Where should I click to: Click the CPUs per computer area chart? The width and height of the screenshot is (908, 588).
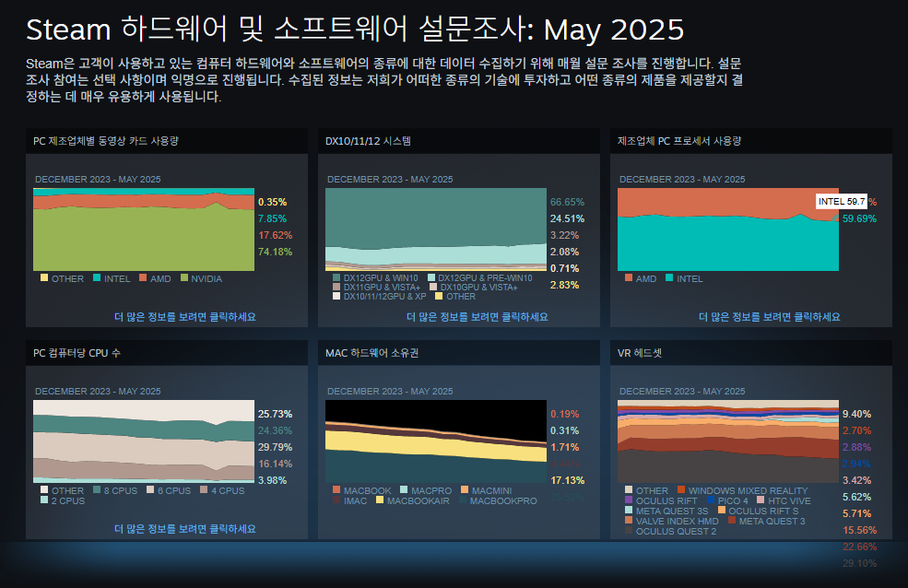pyautogui.click(x=144, y=441)
